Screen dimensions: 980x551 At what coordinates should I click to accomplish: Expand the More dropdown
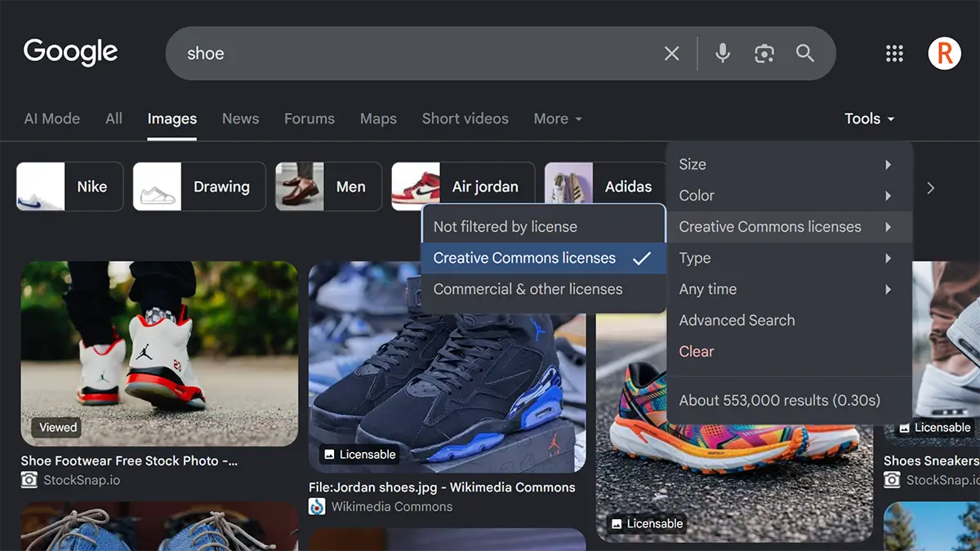558,118
